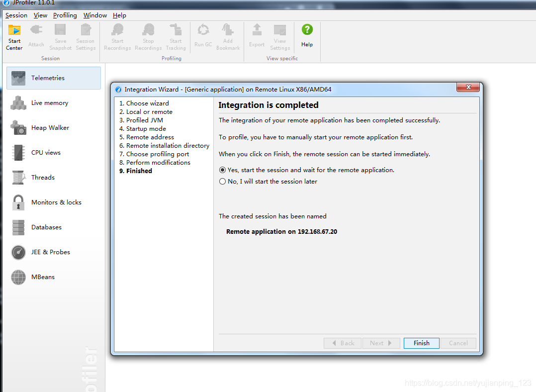This screenshot has width=536, height=392.
Task: Click wizard step '4. Startup mode'
Action: coord(143,129)
